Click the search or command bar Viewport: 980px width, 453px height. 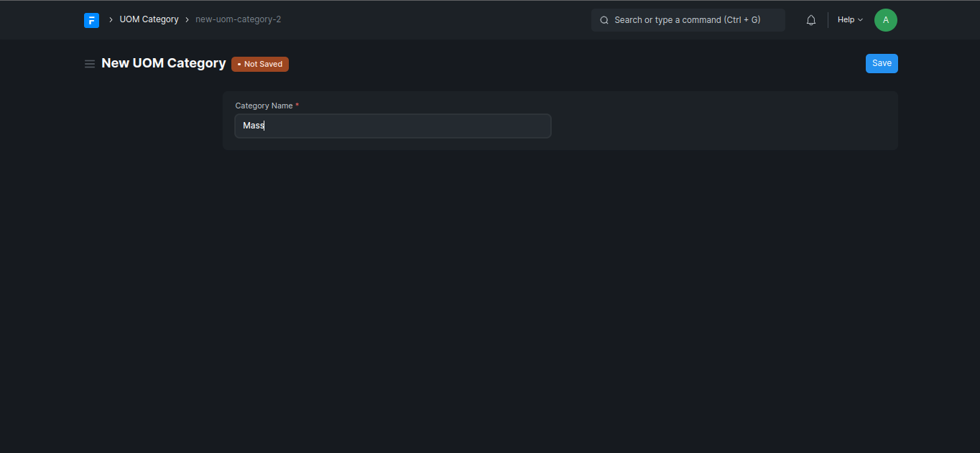(688, 20)
